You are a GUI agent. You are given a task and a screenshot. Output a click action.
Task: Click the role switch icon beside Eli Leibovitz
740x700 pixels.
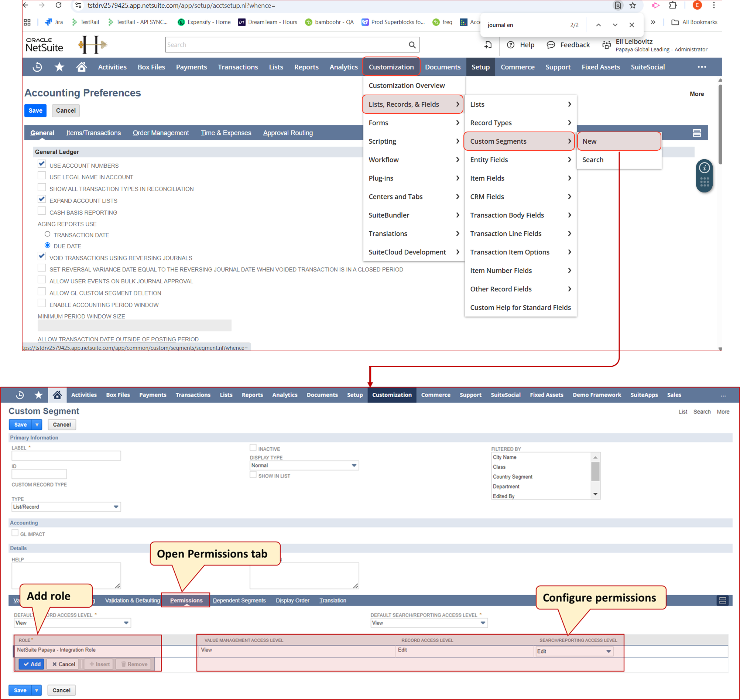pyautogui.click(x=606, y=45)
